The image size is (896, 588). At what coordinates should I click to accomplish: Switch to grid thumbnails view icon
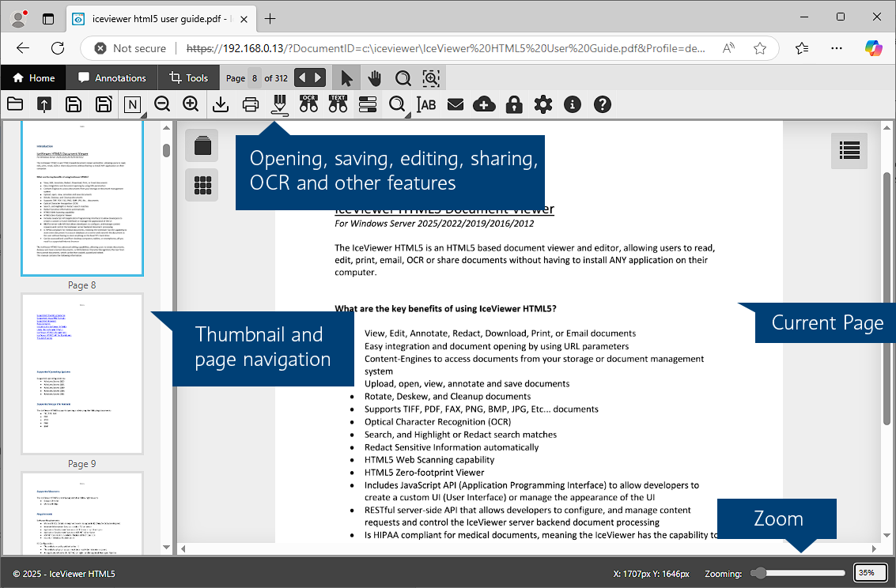(x=202, y=185)
